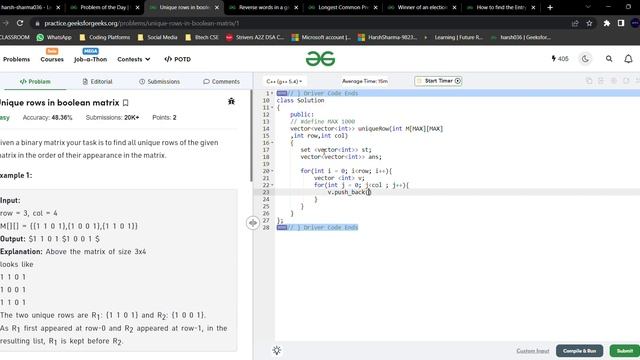The image size is (640, 360).
Task: Reload the page in browser
Action: [20, 23]
